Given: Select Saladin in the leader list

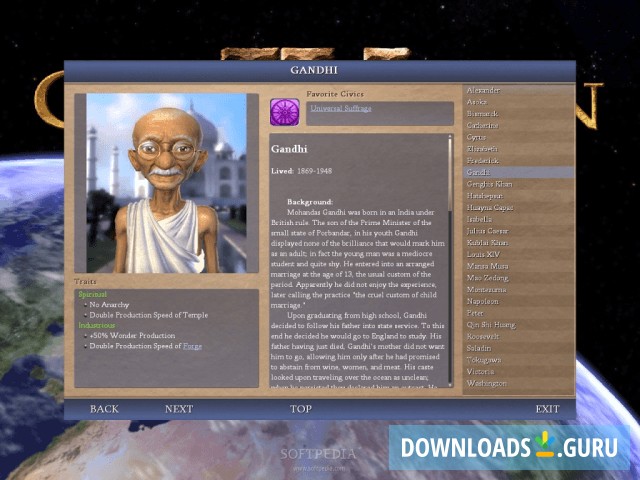Looking at the screenshot, I should (518, 348).
